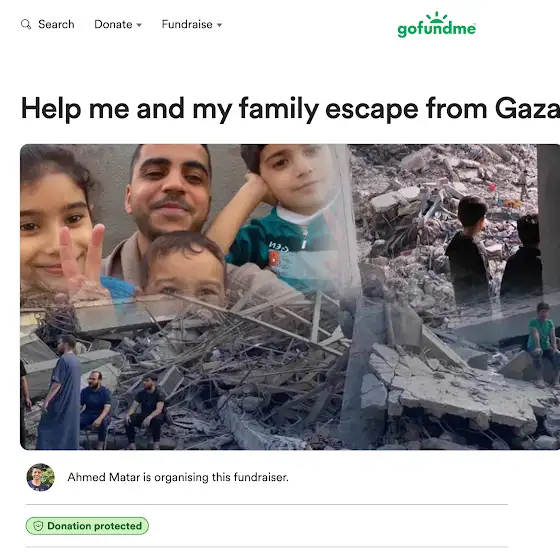This screenshot has width=560, height=560.
Task: Expand the Donate dropdown arrow
Action: pyautogui.click(x=139, y=25)
